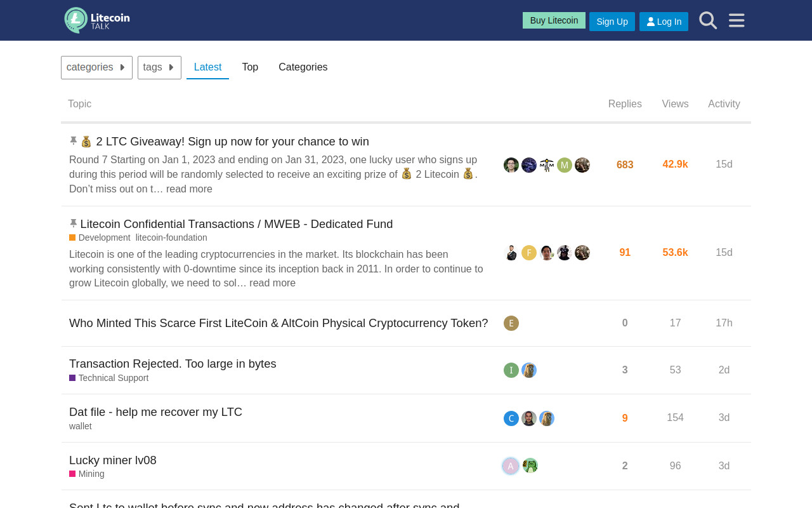Click 2d activity on Transaction Rejected row
Viewport: 812px width, 508px height.
[724, 370]
